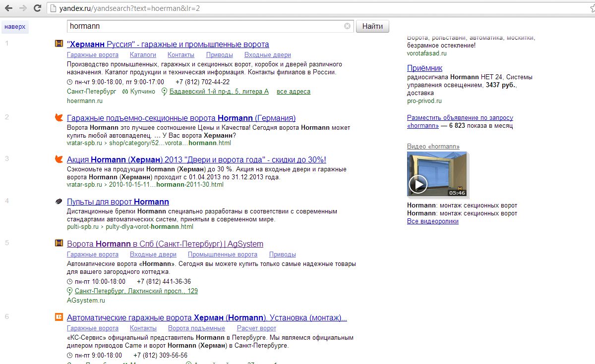Open Ворота Hormann в Спб AgSystem result
Screen dimensions: 595x364
(x=165, y=244)
